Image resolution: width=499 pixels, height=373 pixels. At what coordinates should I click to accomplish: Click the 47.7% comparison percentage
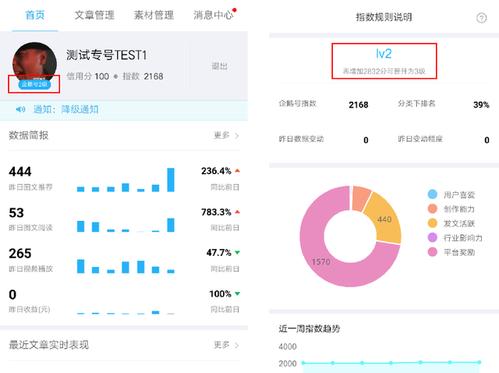point(219,253)
